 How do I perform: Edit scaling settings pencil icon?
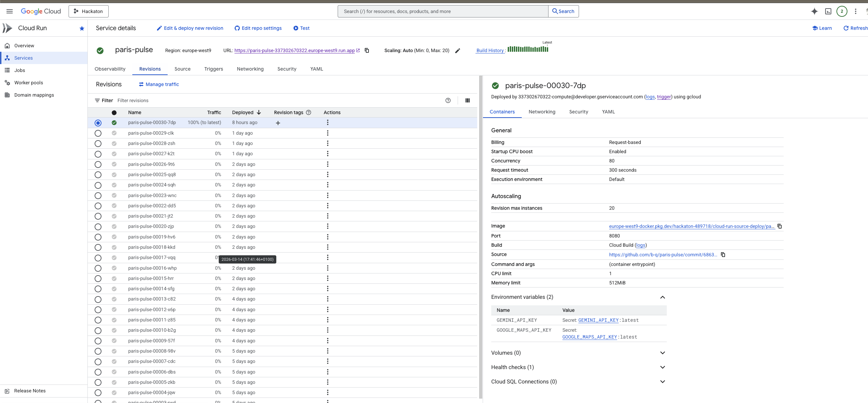click(458, 51)
